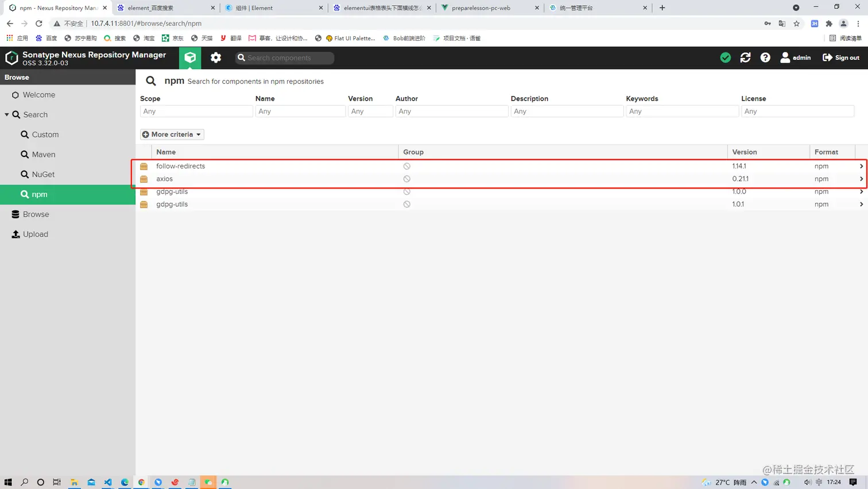Open the Browse cube icon in header

190,57
